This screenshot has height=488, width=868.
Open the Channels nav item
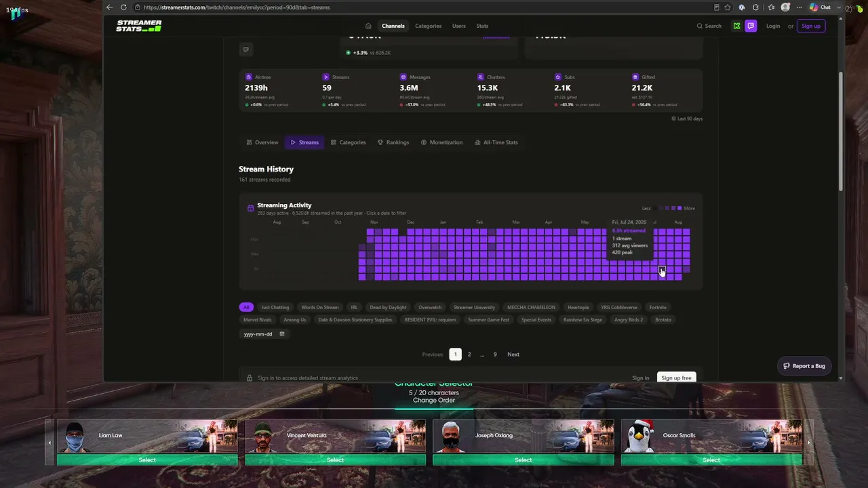(x=393, y=26)
